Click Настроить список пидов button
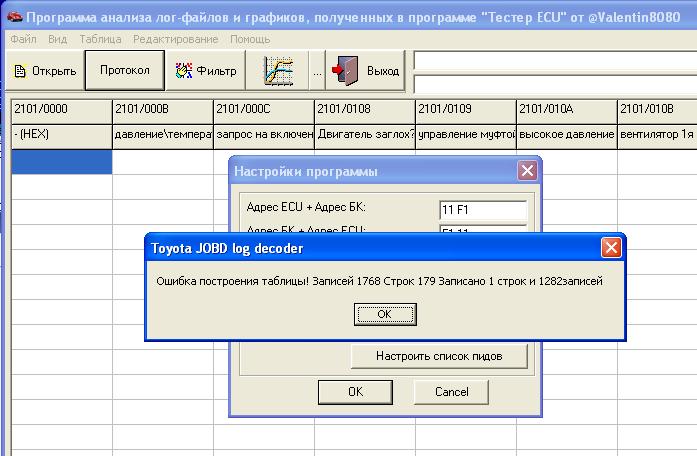 click(x=438, y=356)
